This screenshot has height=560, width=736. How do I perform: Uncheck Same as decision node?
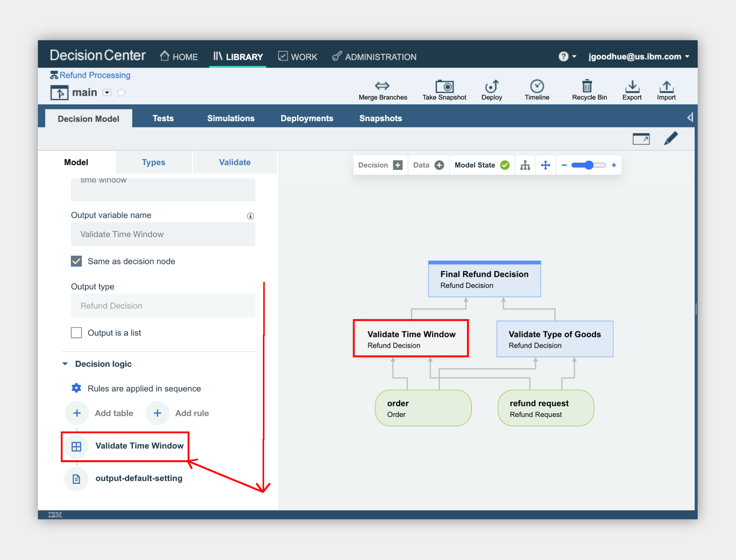(x=76, y=261)
